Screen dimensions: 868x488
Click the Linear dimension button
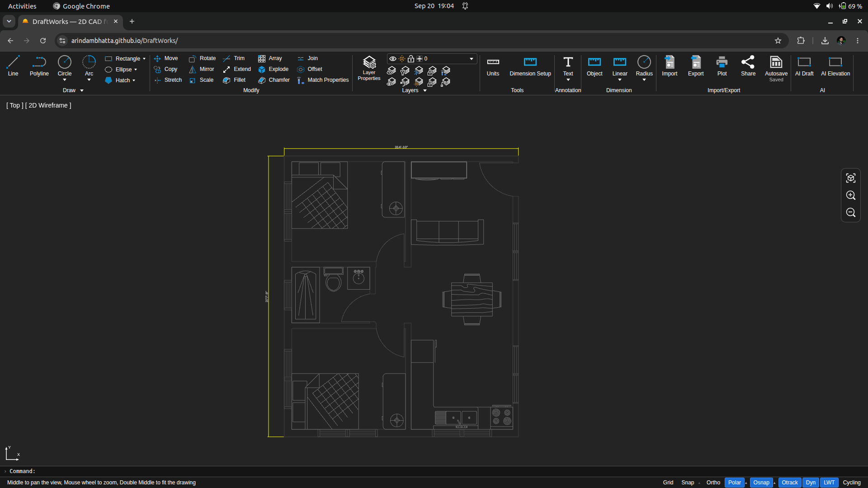click(620, 66)
